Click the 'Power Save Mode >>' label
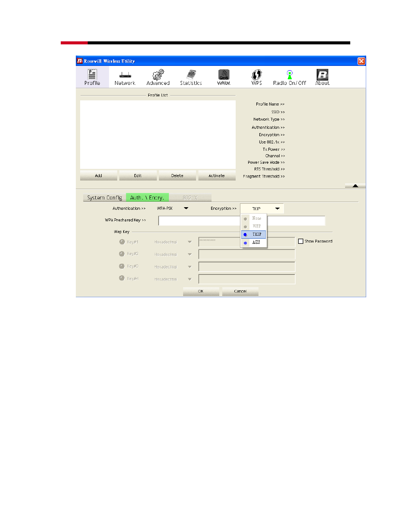 tap(266, 162)
